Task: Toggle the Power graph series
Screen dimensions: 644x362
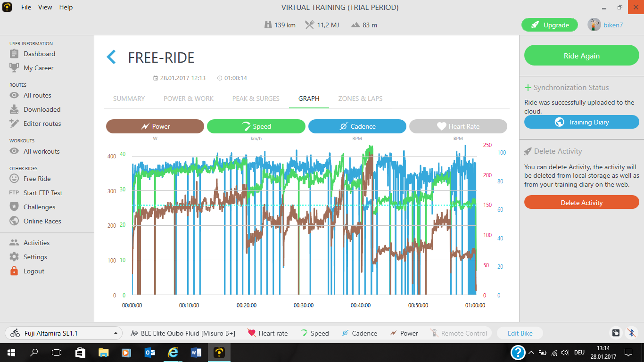Action: (x=155, y=126)
